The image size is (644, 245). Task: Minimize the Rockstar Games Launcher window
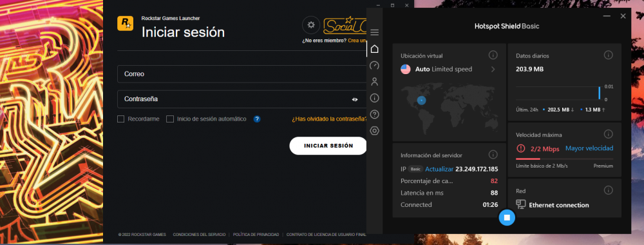tap(378, 5)
